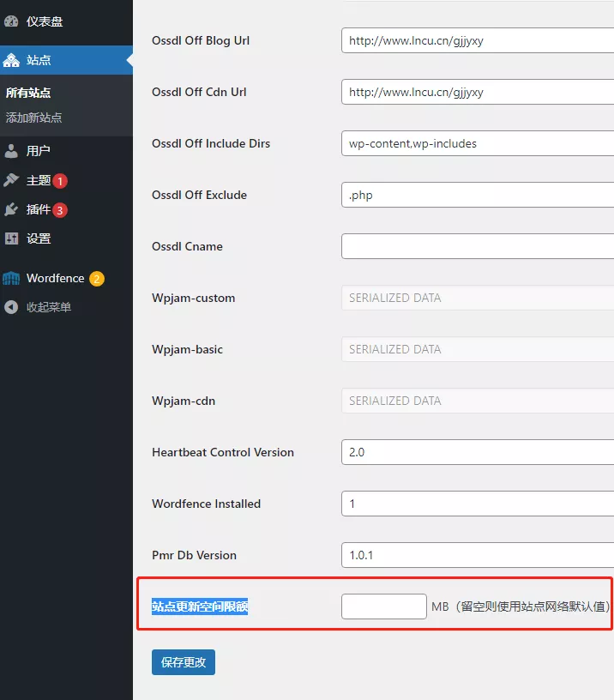
Task: Click the Wordfence notification badge 2
Action: (x=97, y=279)
